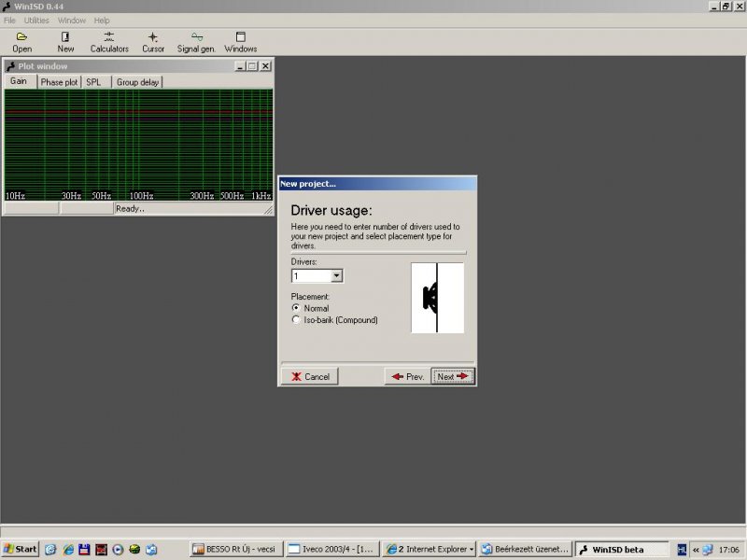This screenshot has height=560, width=747.
Task: Create a new project via the New icon
Action: pos(65,42)
